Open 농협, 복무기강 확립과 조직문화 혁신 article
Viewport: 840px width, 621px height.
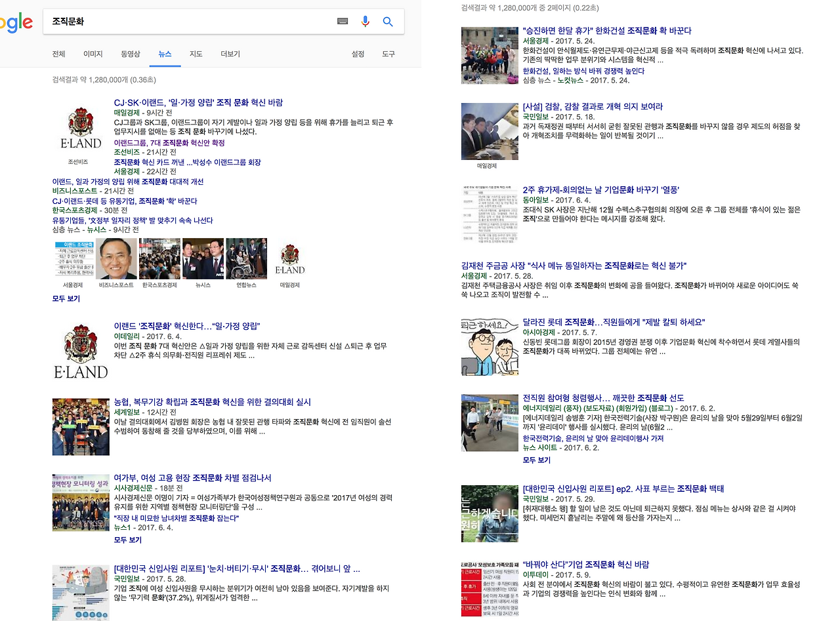[213, 402]
